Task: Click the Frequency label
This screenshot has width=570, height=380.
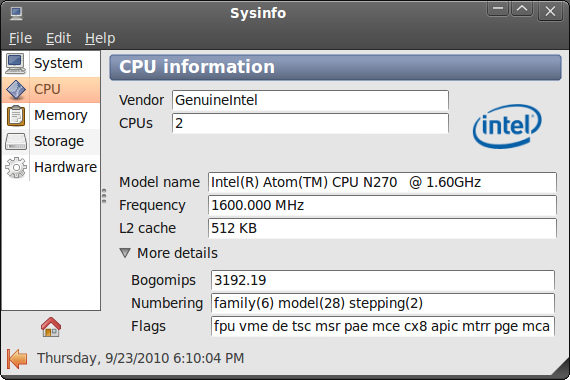Action: coord(152,205)
